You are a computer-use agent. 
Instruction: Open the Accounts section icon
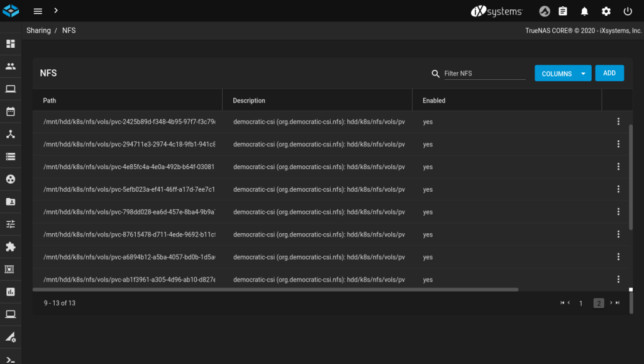pyautogui.click(x=11, y=66)
